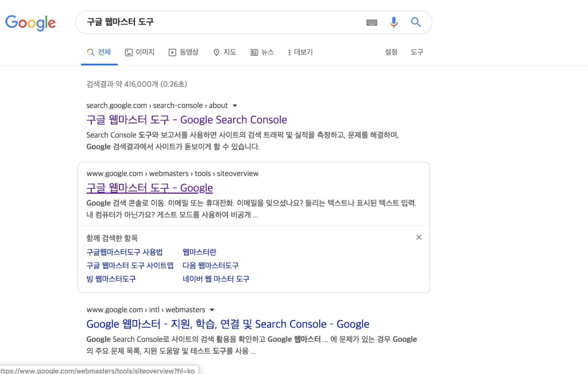The image size is (588, 374).
Task: Click the Google logo
Action: 30,23
